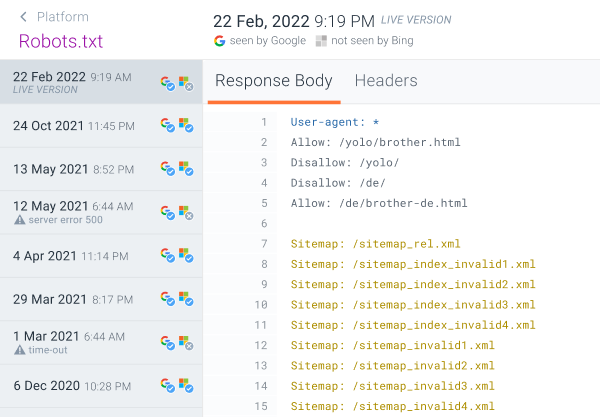Click the Robots.txt page title
This screenshot has height=417, width=600.
[61, 41]
